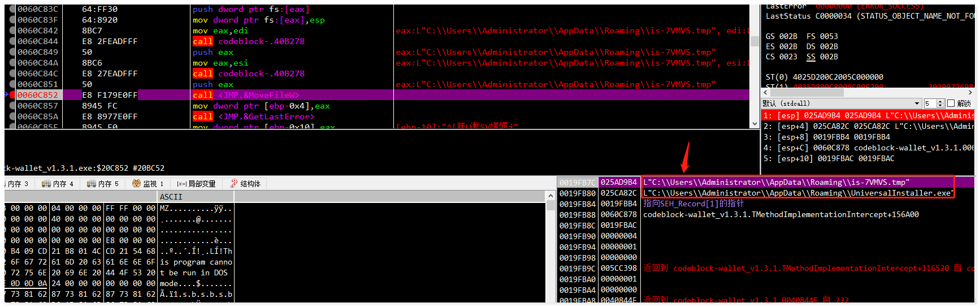This screenshot has height=307, width=980.
Task: Open the 监视 1 watch tab
Action: 148,184
